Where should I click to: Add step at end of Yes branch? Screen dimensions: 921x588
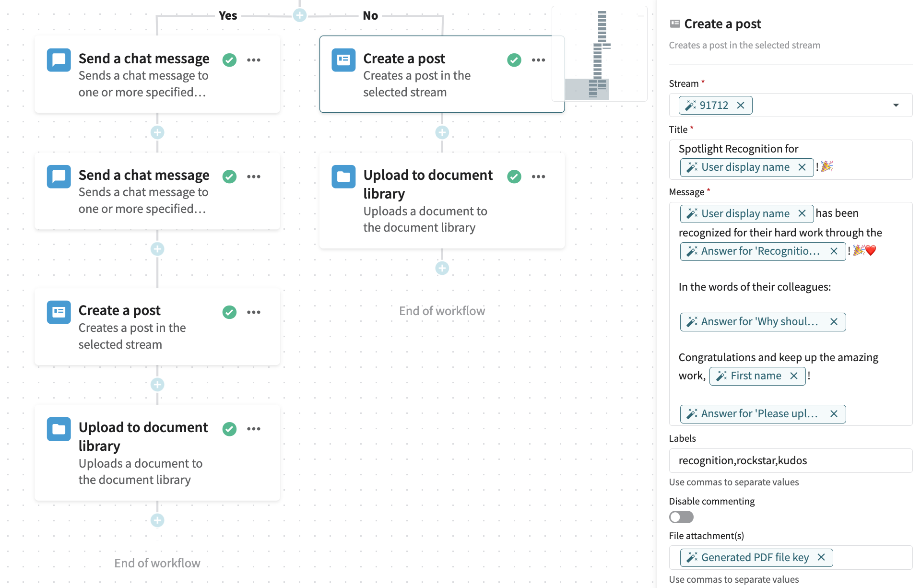tap(157, 520)
